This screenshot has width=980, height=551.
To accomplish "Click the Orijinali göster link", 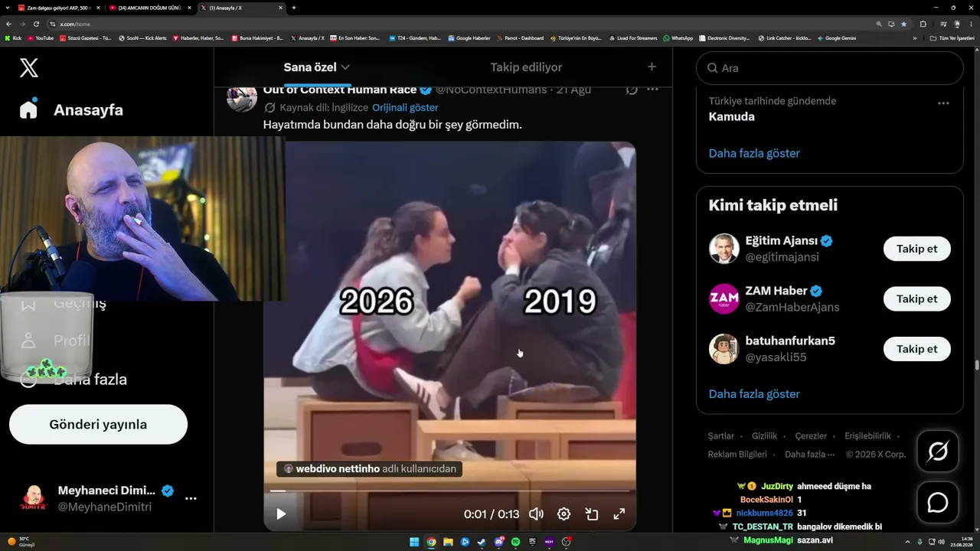I will (405, 108).
